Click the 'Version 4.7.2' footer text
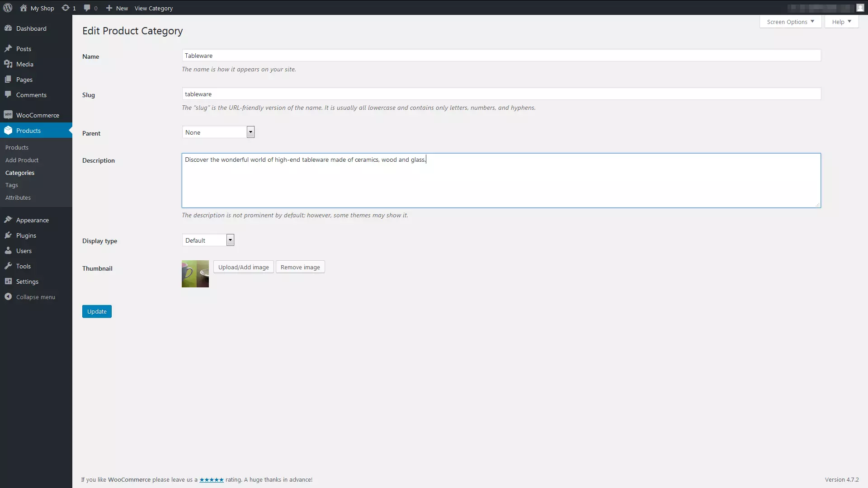This screenshot has width=868, height=488. pyautogui.click(x=842, y=479)
